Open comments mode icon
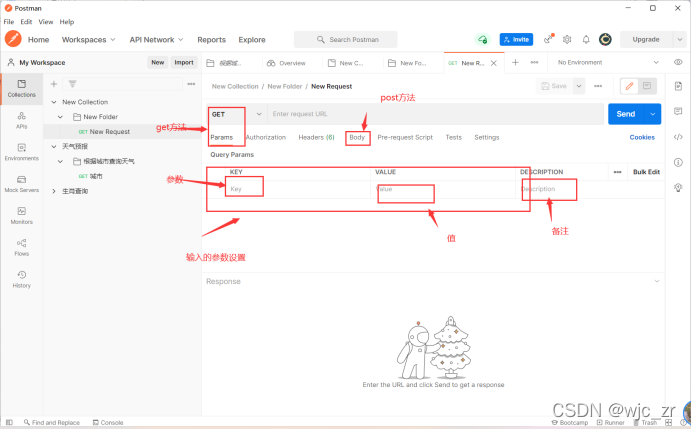Screen dimensions: 691x430 coord(647,86)
